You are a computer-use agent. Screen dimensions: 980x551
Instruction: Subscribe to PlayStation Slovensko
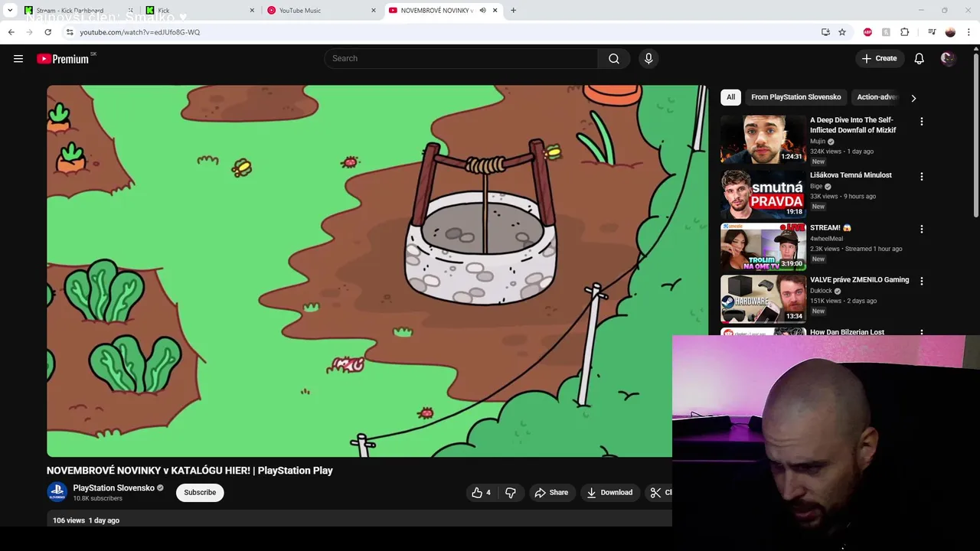(200, 493)
